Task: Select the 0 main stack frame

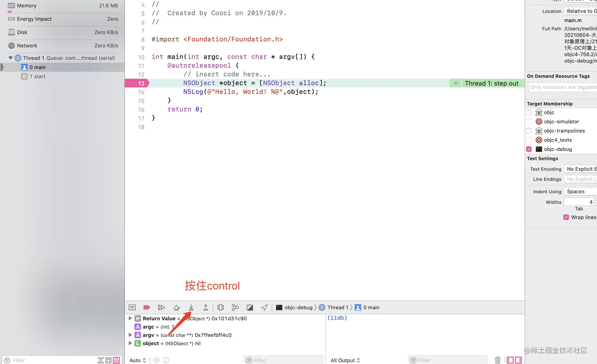Action: [62, 67]
